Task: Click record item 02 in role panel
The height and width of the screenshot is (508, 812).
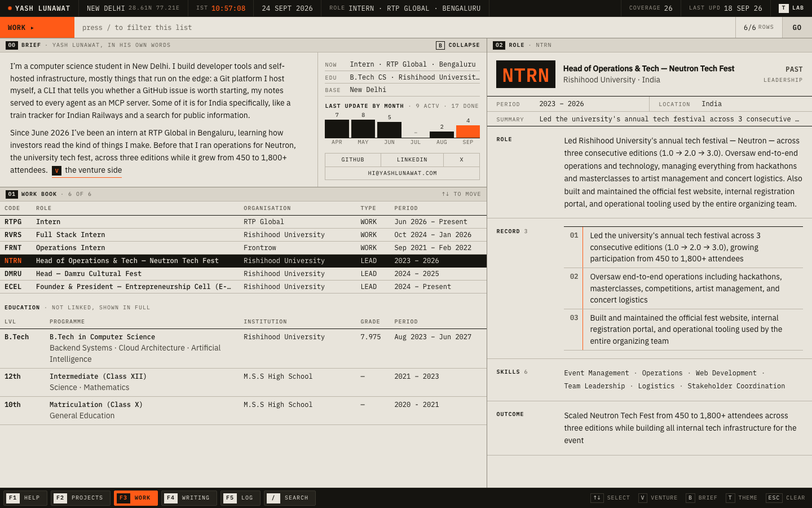Action: (x=683, y=288)
